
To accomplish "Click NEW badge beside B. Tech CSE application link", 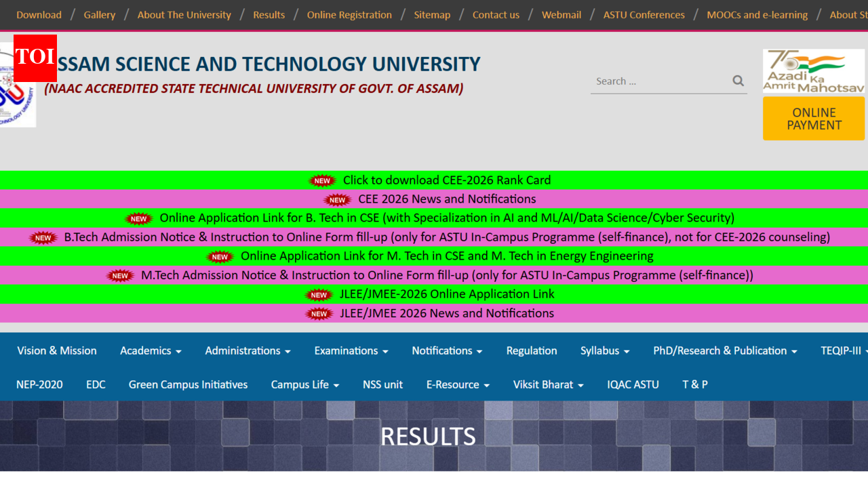I will click(x=139, y=218).
